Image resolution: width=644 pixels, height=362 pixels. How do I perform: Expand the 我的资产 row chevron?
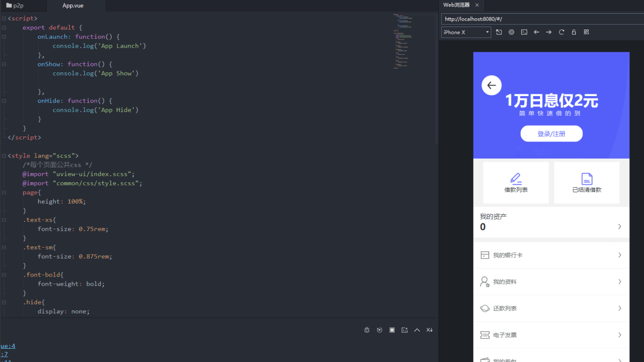(619, 227)
